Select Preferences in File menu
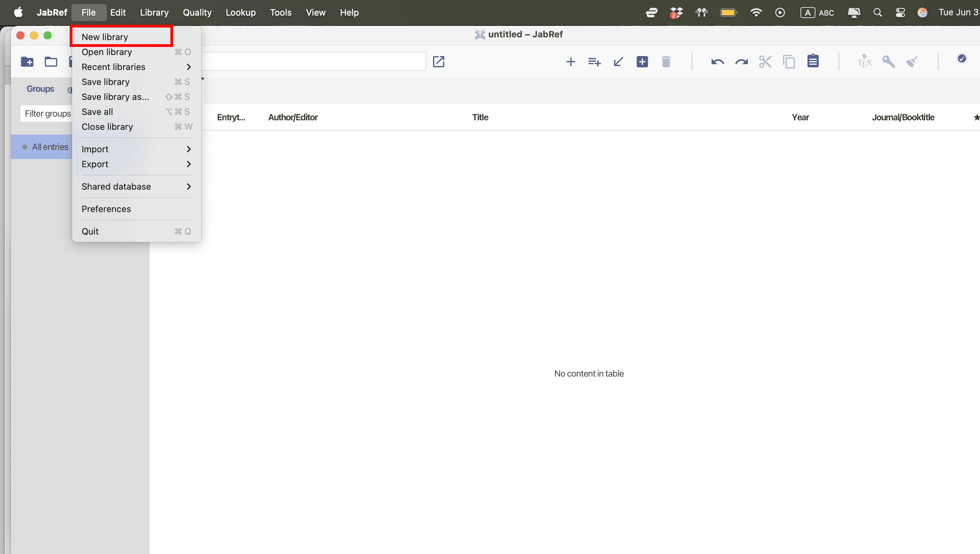980x554 pixels. click(x=106, y=209)
